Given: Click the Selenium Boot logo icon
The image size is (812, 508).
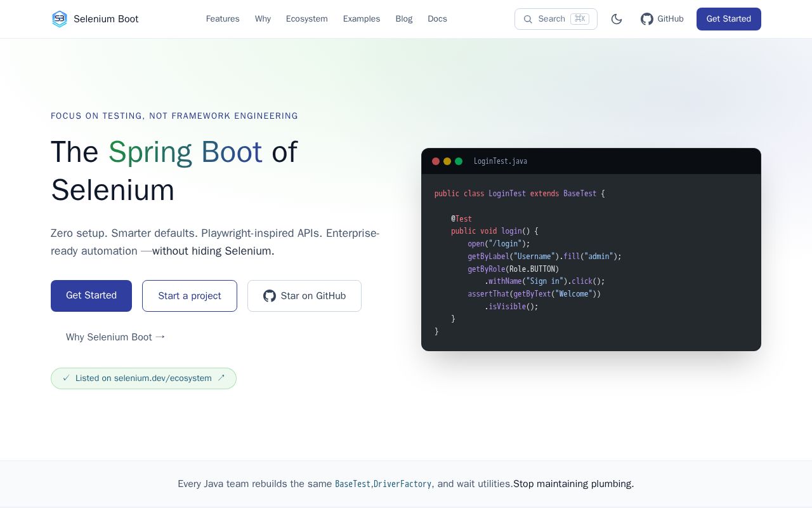Looking at the screenshot, I should (x=59, y=19).
